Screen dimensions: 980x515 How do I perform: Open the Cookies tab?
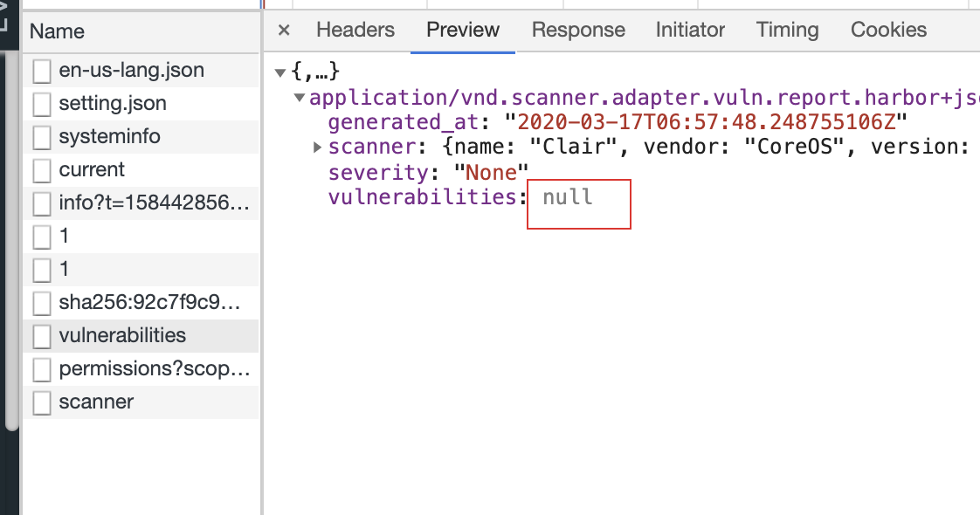point(887,30)
